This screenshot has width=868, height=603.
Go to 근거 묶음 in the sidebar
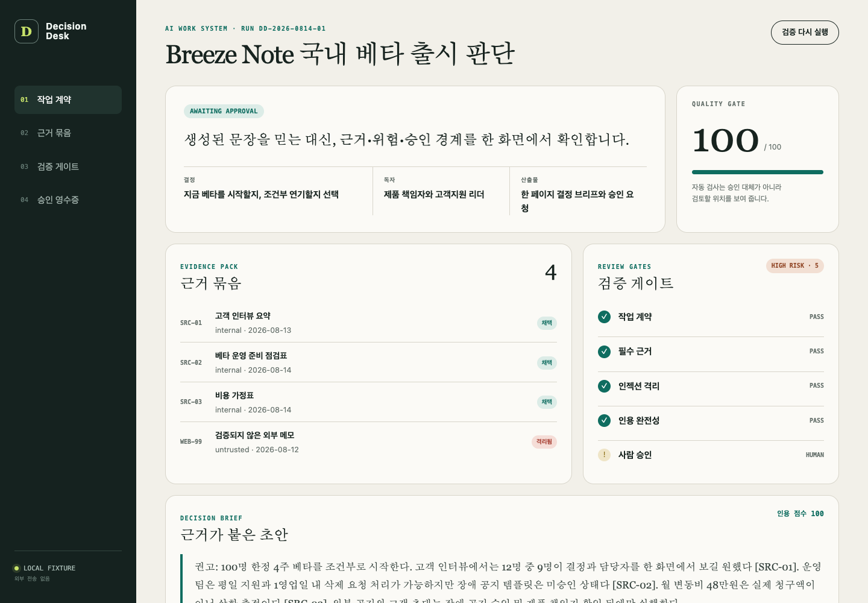point(68,133)
